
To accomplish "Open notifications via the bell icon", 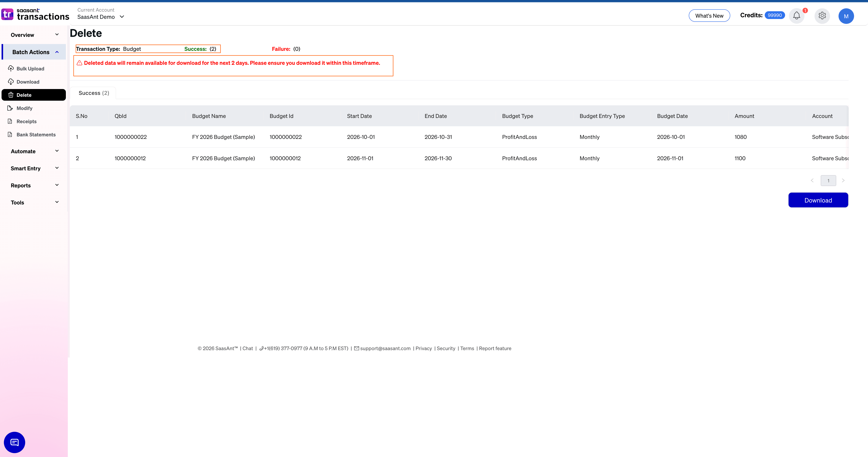I will coord(797,16).
